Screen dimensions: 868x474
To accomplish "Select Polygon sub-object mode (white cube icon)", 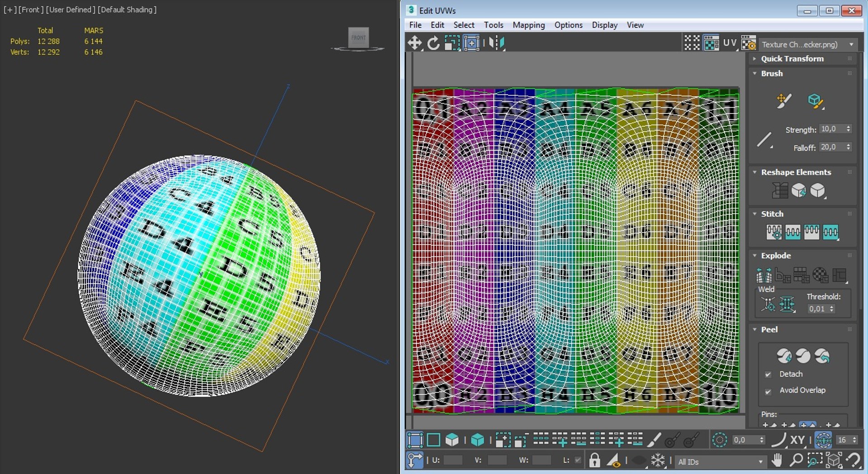I will pyautogui.click(x=452, y=440).
